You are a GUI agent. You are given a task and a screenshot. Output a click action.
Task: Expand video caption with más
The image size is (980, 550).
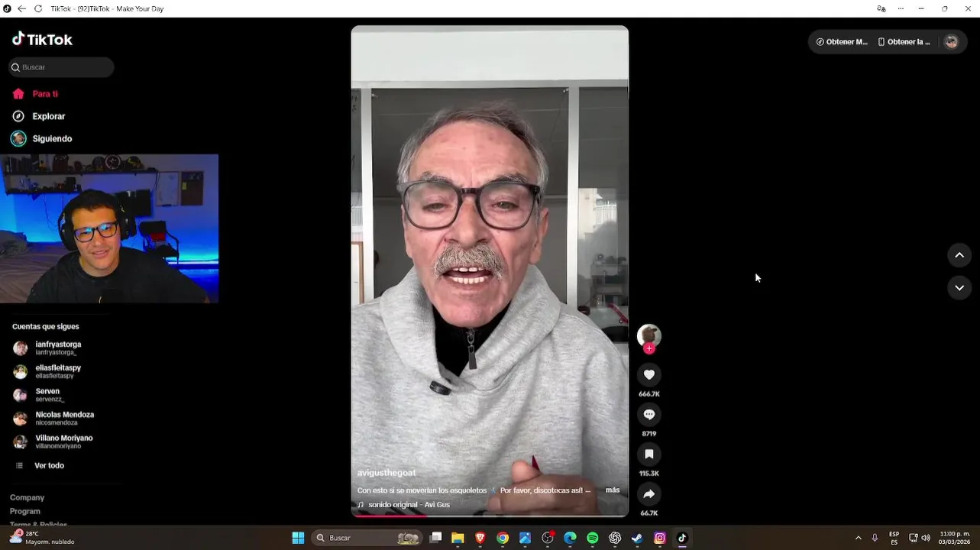click(x=613, y=490)
